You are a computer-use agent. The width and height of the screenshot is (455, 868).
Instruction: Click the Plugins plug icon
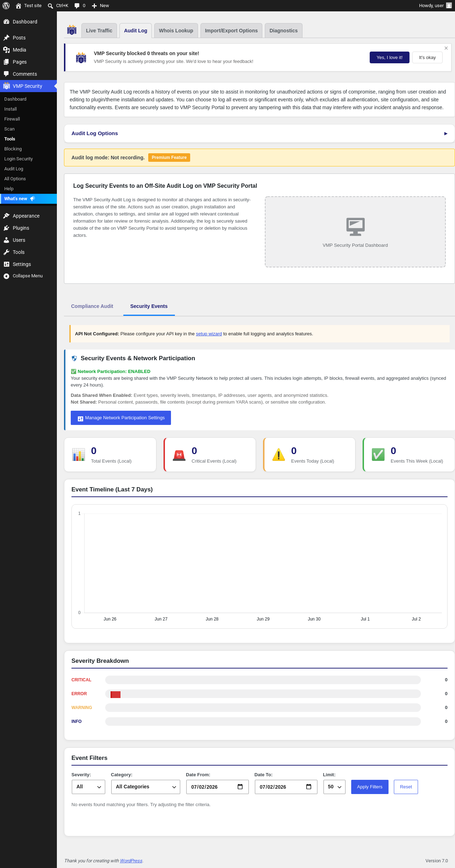pyautogui.click(x=6, y=228)
